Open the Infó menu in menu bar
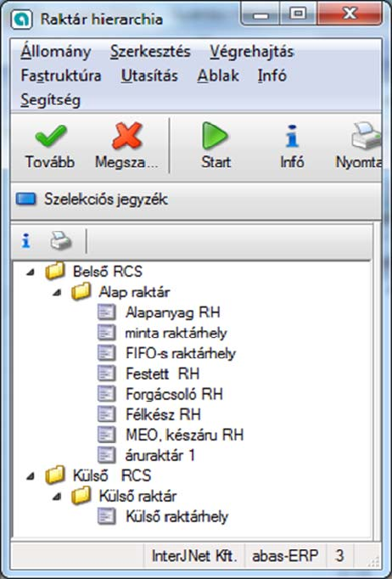392x579 pixels. 272,76
